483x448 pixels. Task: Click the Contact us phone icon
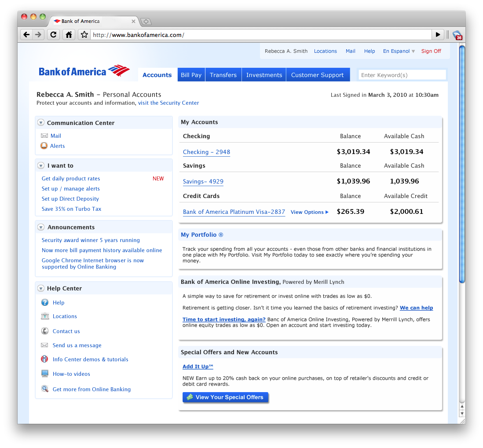[45, 331]
